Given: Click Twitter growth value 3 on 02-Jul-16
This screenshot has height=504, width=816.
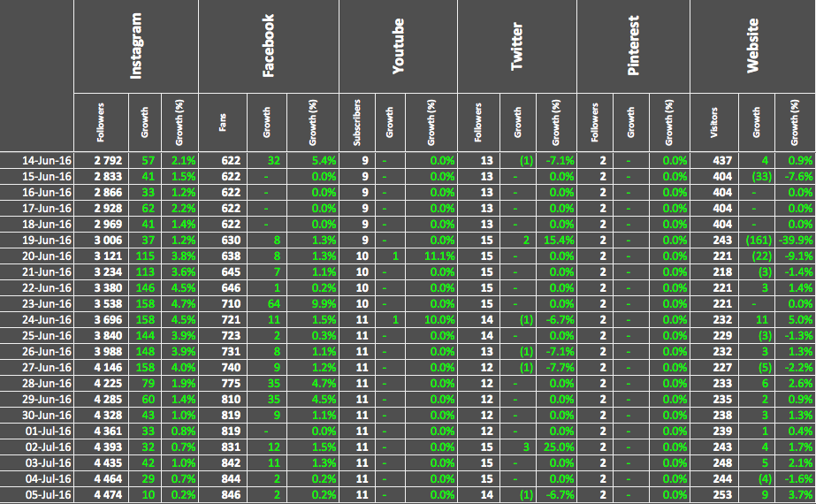Looking at the screenshot, I should (x=518, y=447).
